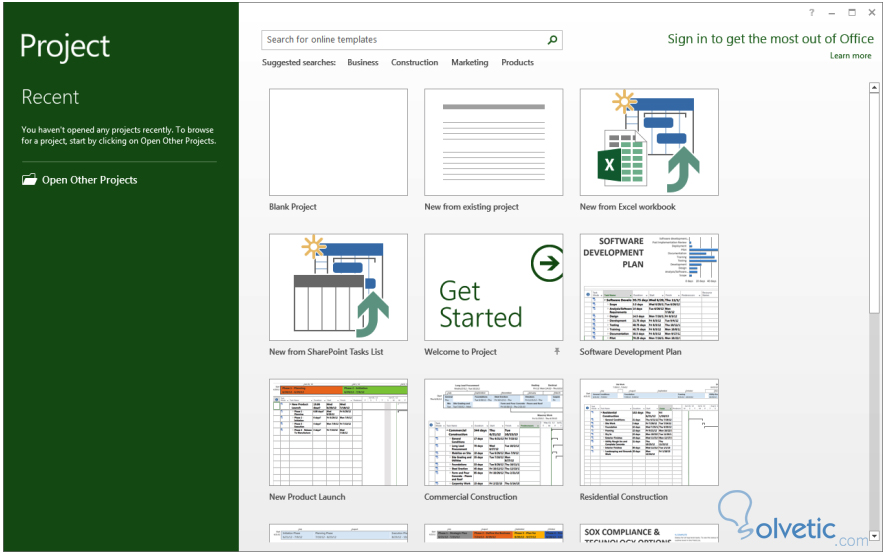Select New from SharePoint Tasks List thumbnail

338,287
